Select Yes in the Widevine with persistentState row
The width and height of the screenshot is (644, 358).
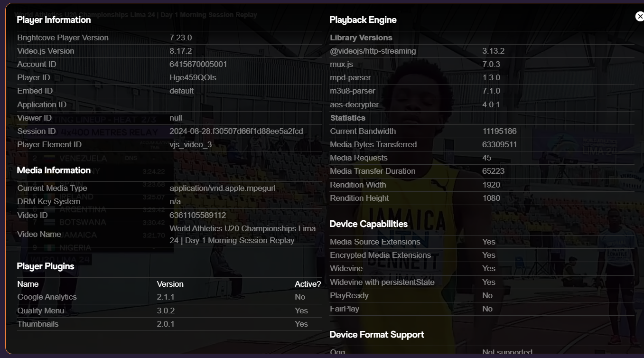click(x=489, y=282)
